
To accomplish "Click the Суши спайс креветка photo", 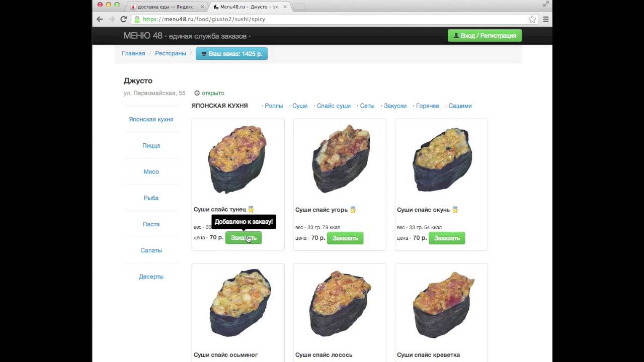I will [x=444, y=305].
